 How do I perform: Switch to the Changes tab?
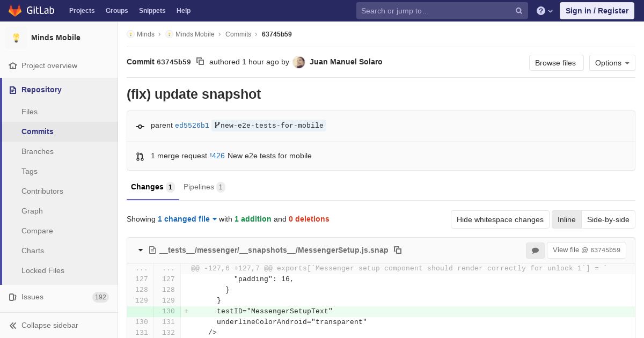(152, 187)
